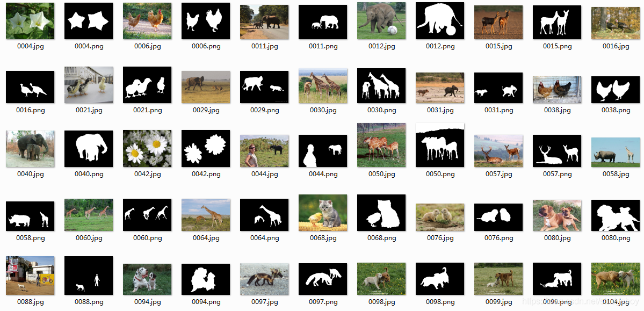The height and width of the screenshot is (311, 644).
Task: Select the 0042.jpg daisies photo
Action: pyautogui.click(x=147, y=149)
